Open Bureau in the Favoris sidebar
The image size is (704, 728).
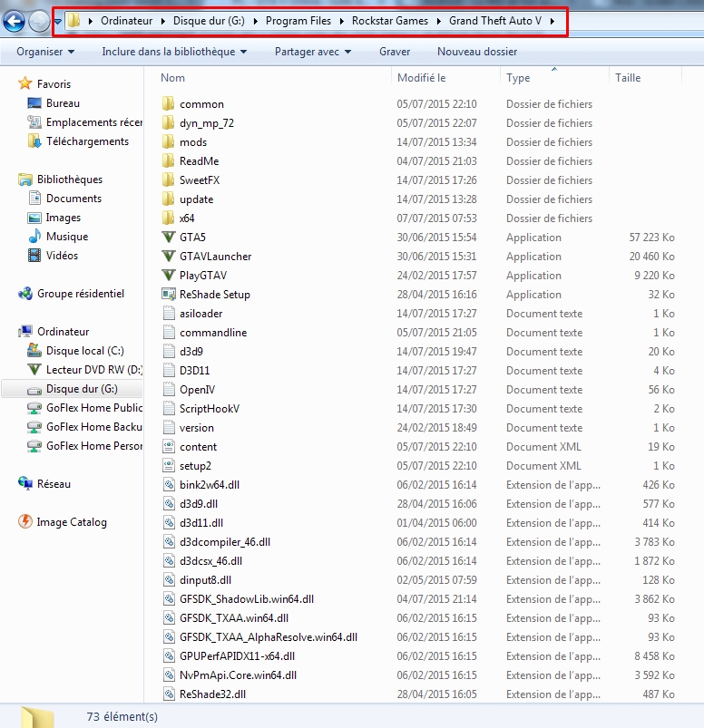click(63, 103)
